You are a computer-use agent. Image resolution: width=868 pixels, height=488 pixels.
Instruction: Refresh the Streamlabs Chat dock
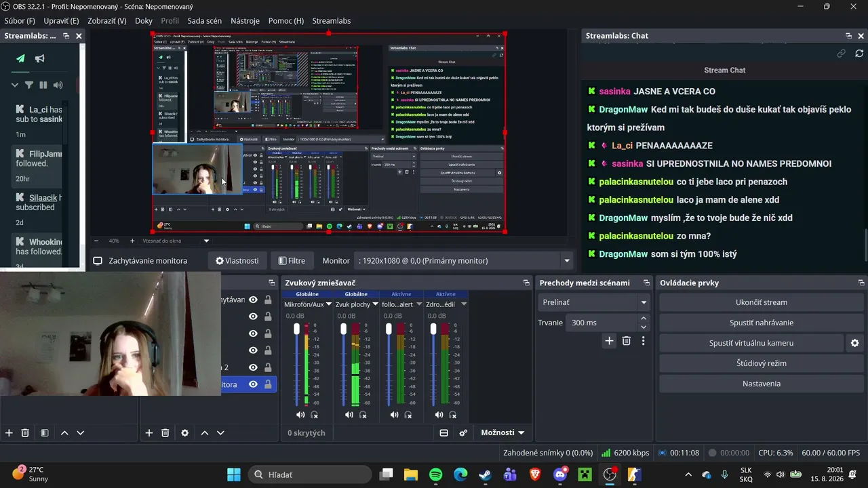[x=859, y=53]
